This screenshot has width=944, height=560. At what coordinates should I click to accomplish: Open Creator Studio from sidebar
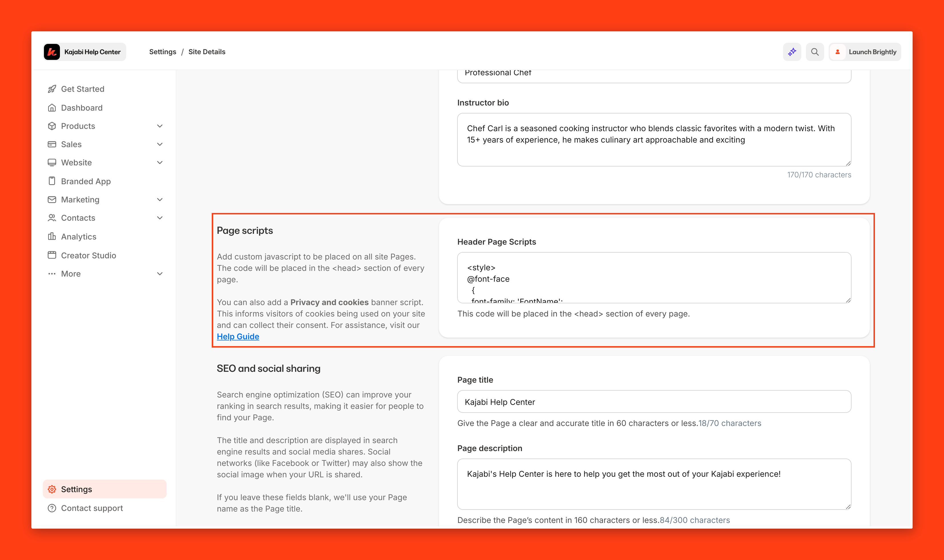click(88, 255)
